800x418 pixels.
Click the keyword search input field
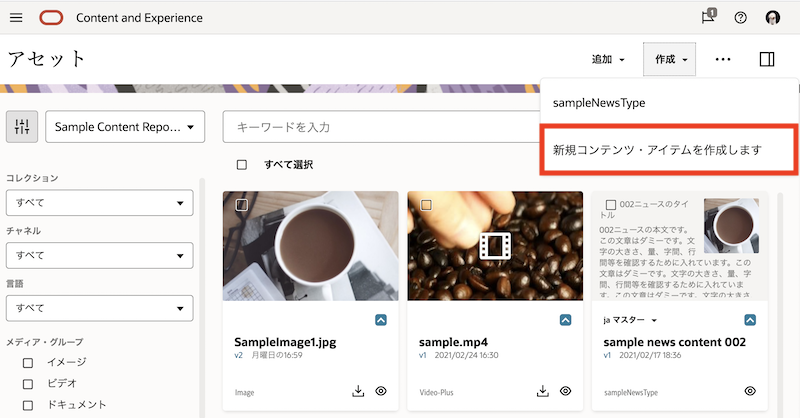pyautogui.click(x=380, y=127)
